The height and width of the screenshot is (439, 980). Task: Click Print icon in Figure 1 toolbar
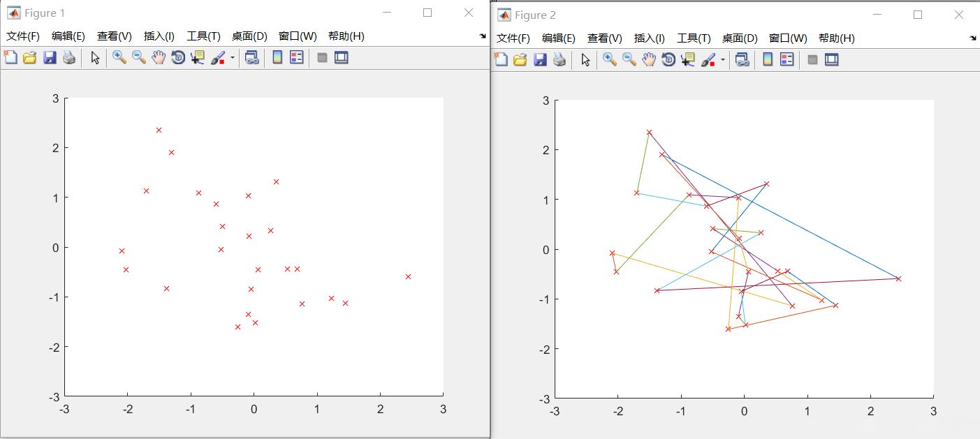(68, 58)
